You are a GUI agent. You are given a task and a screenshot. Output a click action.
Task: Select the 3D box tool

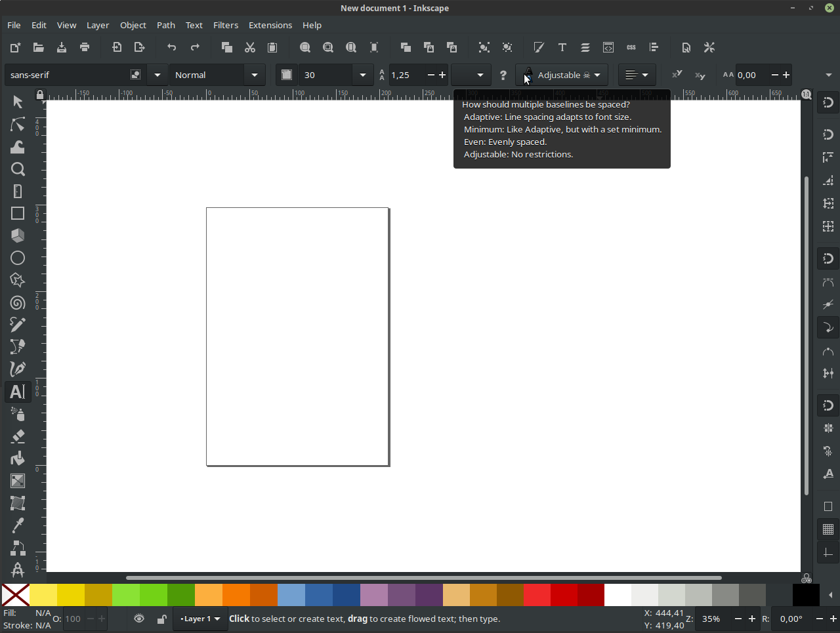pos(18,235)
